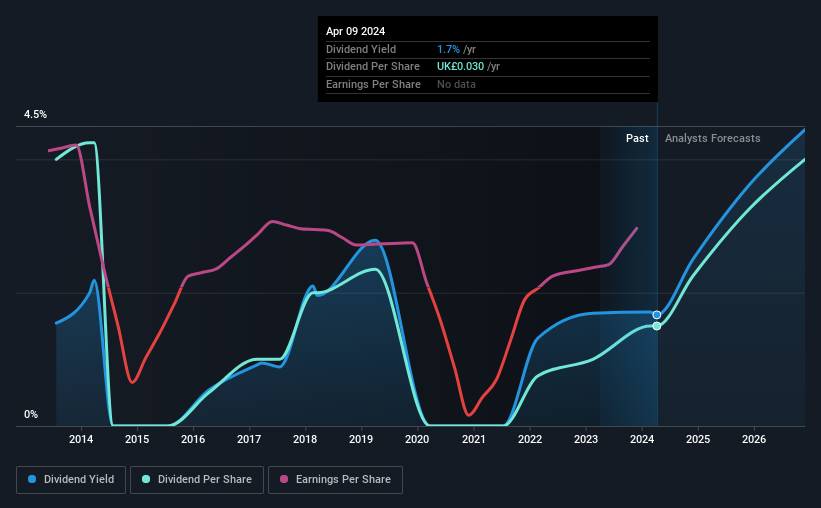
Task: Toggle the Earnings Per Share legend button
Action: (335, 480)
